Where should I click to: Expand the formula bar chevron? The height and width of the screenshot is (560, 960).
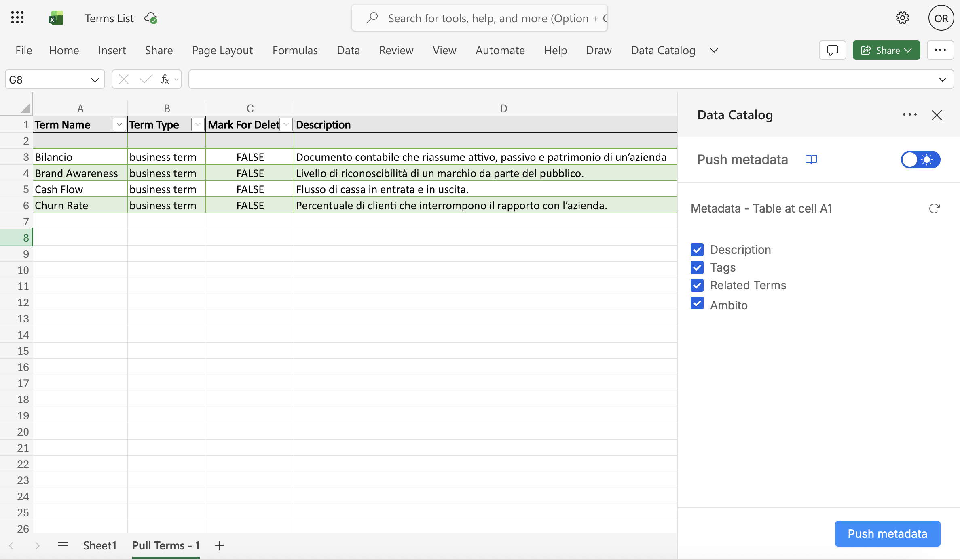pyautogui.click(x=943, y=79)
